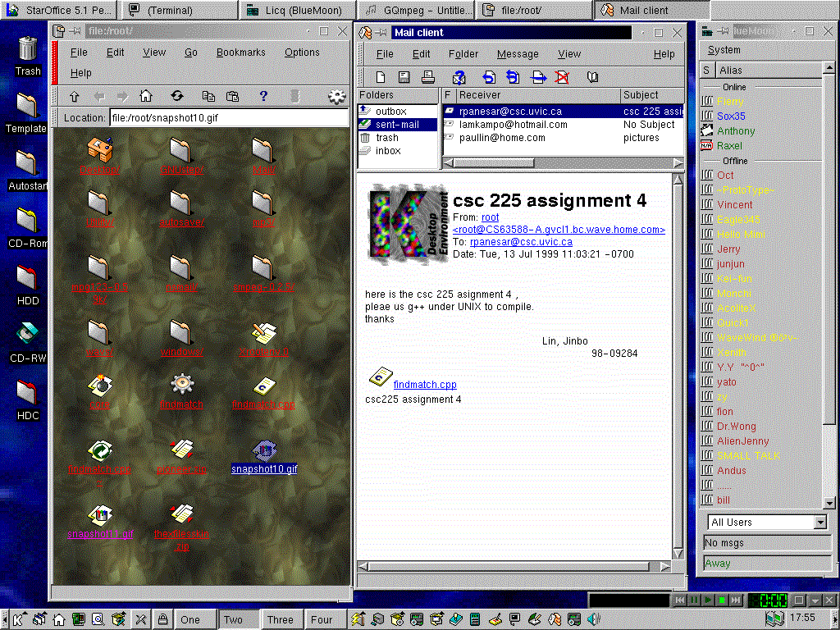Click the Location input field

tap(229, 117)
